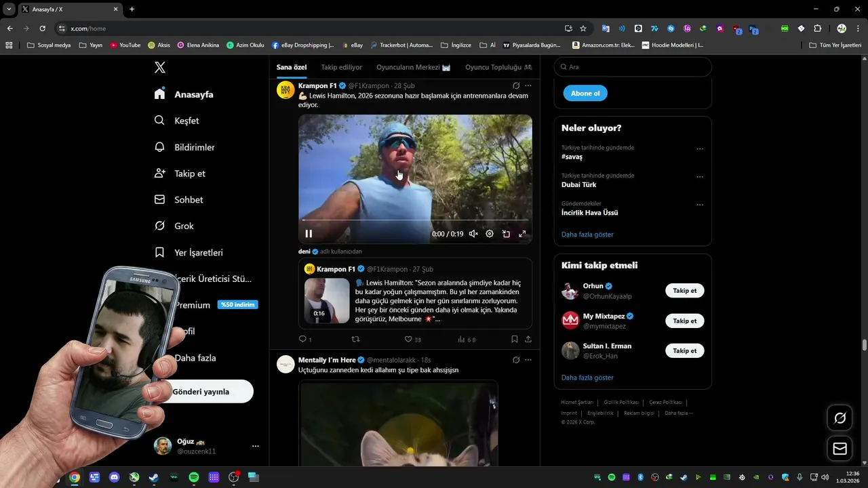Share the Krampon F1 post
Image resolution: width=868 pixels, height=488 pixels.
(528, 339)
